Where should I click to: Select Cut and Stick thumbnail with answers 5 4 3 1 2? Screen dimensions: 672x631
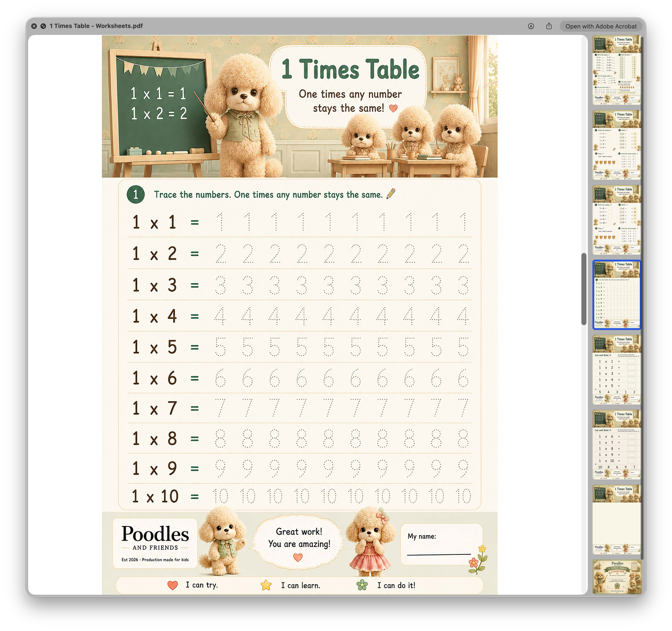(617, 370)
